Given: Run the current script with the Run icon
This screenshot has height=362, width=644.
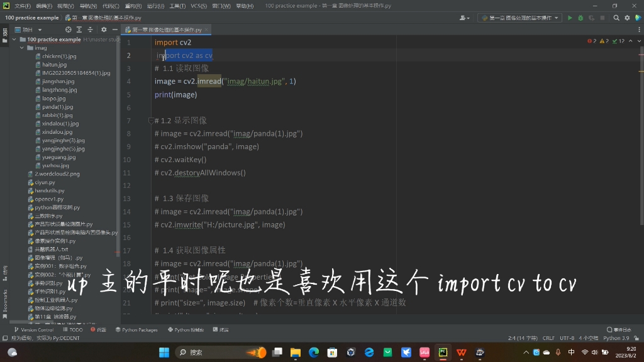Looking at the screenshot, I should point(570,18).
